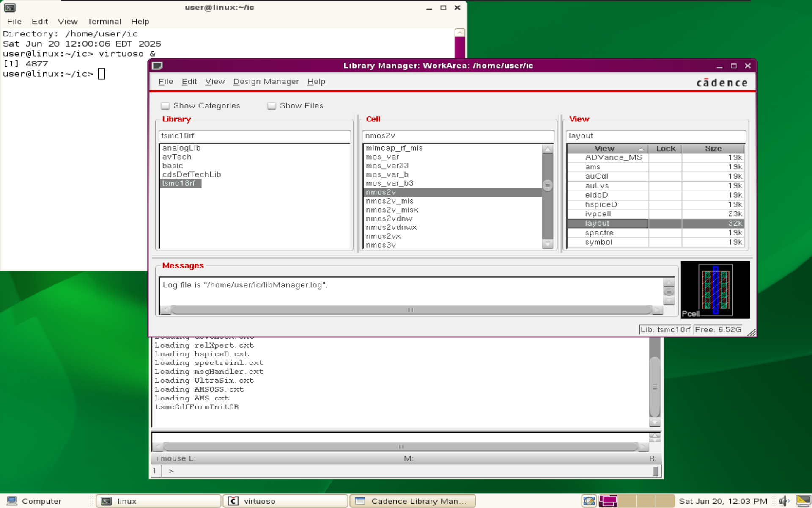Click the Lib: tsmc18rf status entry

tap(665, 330)
